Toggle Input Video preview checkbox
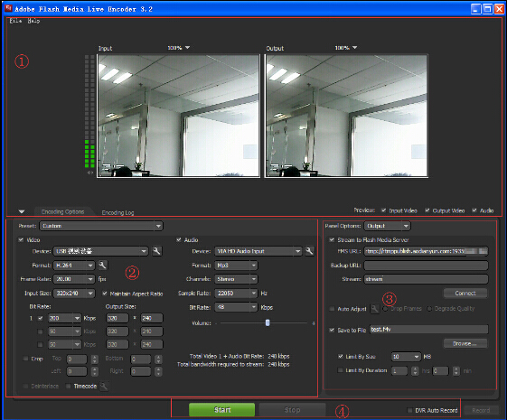Image resolution: width=507 pixels, height=420 pixels. [x=383, y=210]
